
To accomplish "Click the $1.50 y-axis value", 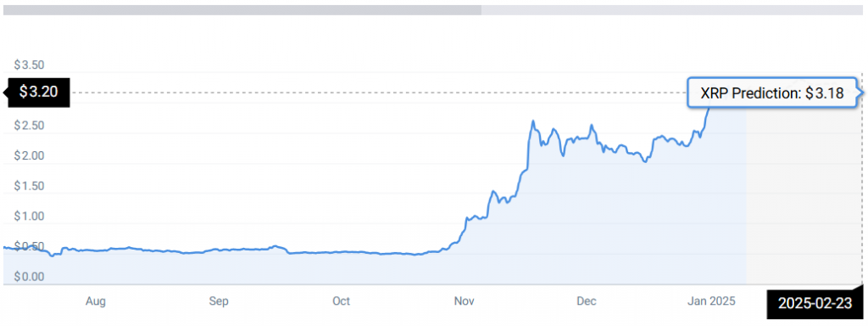I will pos(29,186).
